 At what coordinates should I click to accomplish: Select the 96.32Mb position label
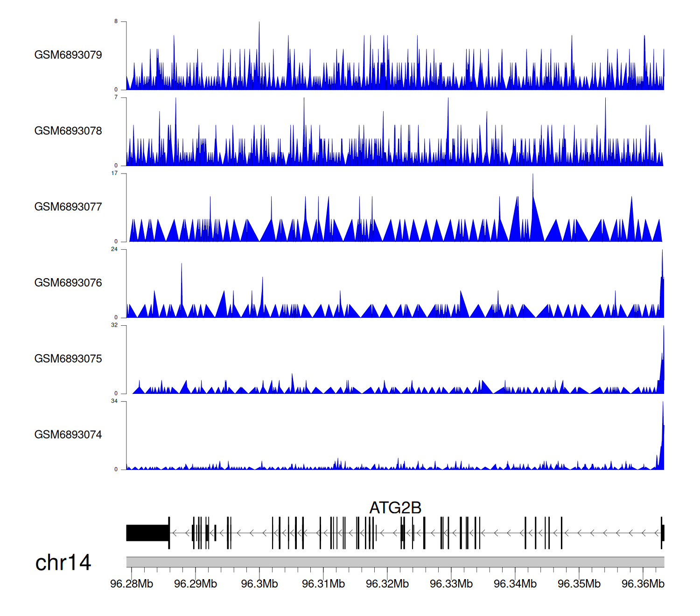tap(387, 584)
